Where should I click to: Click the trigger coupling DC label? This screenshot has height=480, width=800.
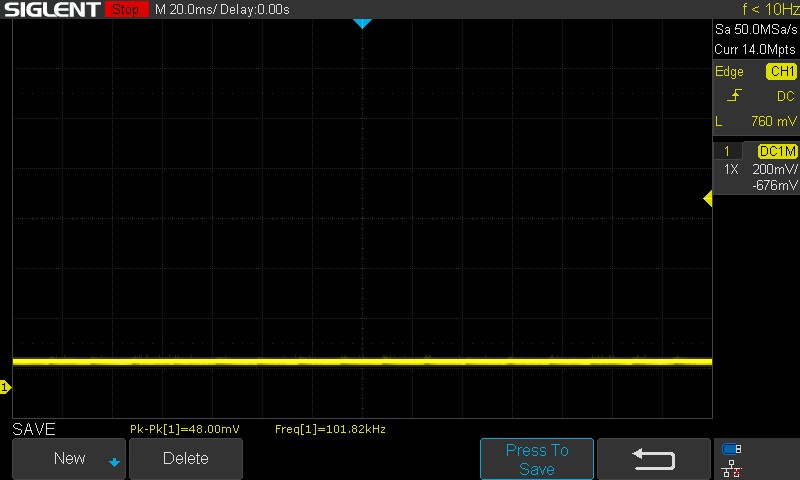786,96
